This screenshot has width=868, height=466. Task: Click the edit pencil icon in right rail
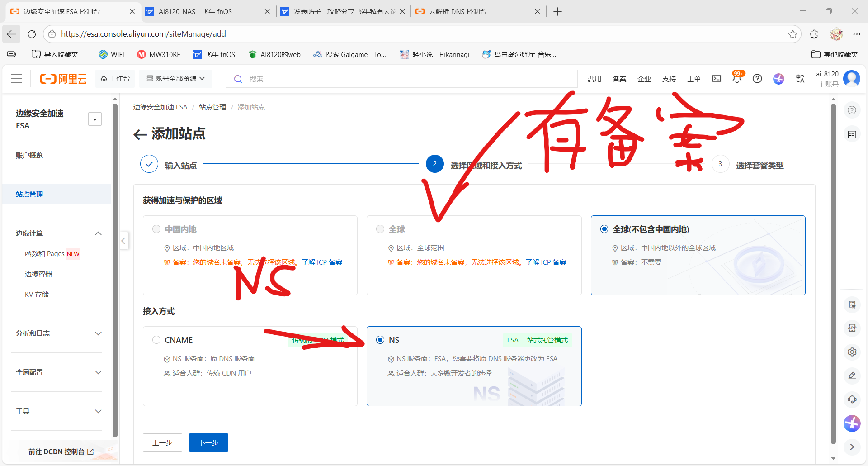[852, 376]
